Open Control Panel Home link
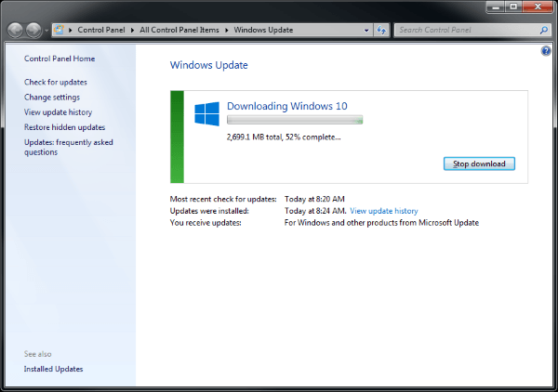Viewport: 558px width, 392px height. [x=60, y=59]
